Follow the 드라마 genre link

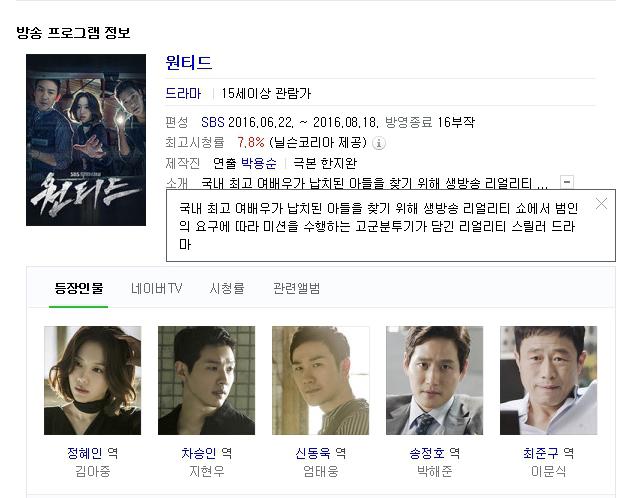[x=183, y=94]
